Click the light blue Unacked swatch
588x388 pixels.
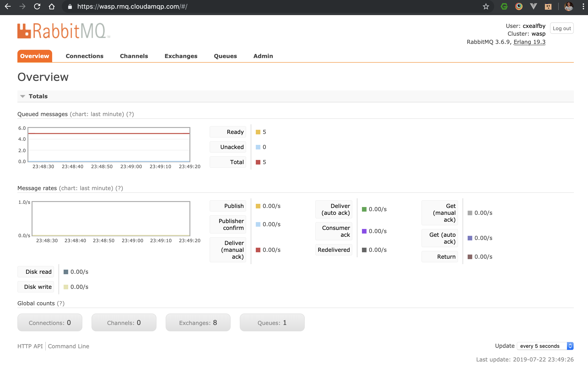pyautogui.click(x=258, y=147)
